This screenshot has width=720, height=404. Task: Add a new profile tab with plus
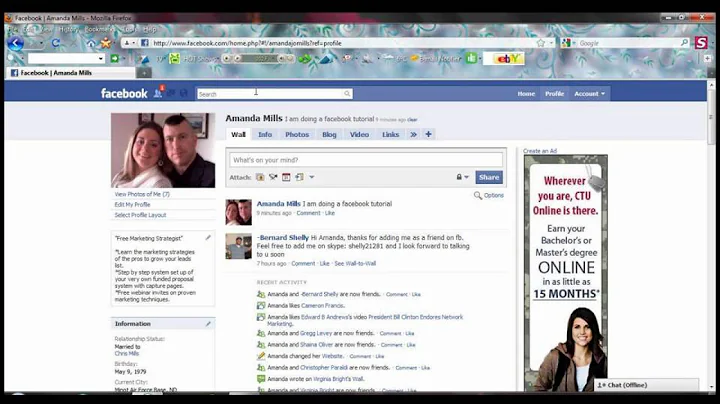(x=428, y=134)
